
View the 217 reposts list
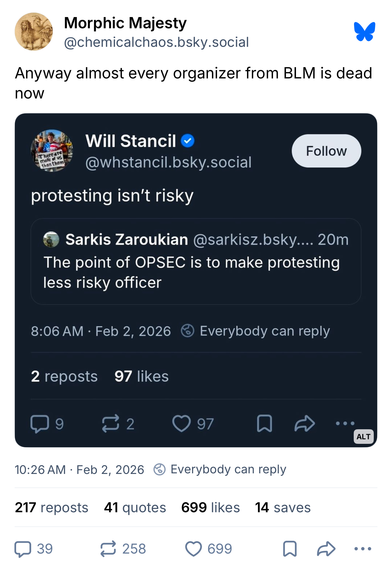pos(51,508)
